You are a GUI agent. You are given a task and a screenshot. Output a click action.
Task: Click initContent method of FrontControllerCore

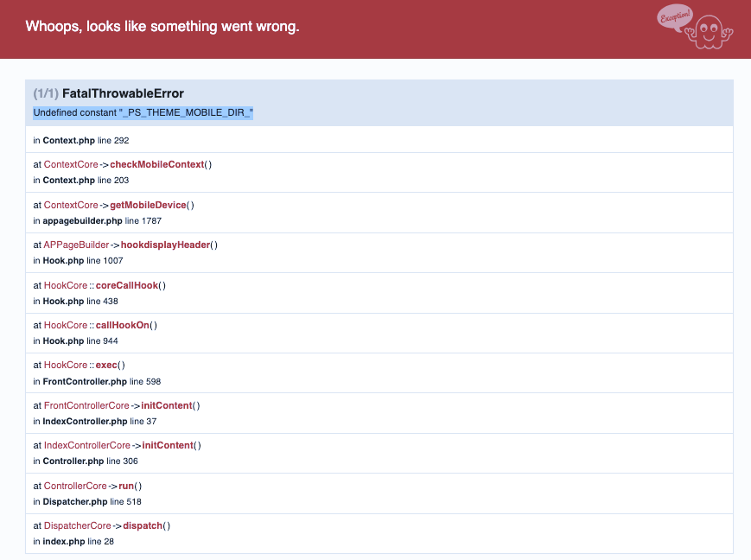167,406
